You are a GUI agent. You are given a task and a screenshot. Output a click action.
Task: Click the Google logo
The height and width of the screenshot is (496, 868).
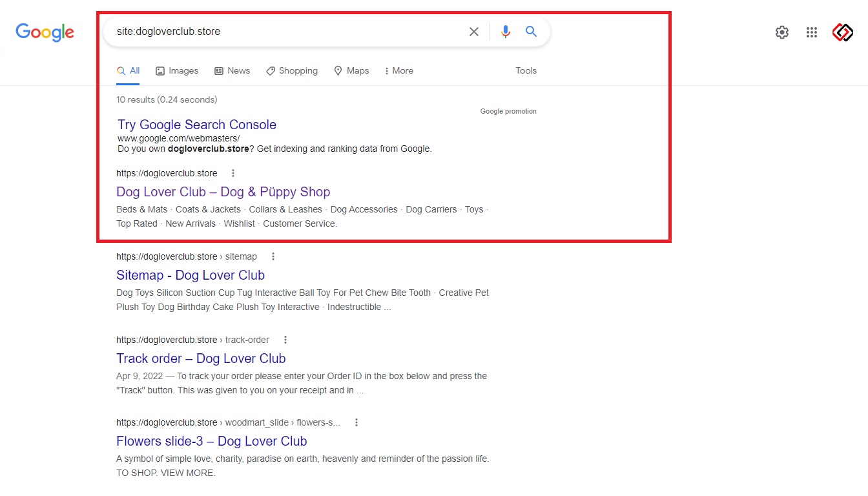pos(45,32)
